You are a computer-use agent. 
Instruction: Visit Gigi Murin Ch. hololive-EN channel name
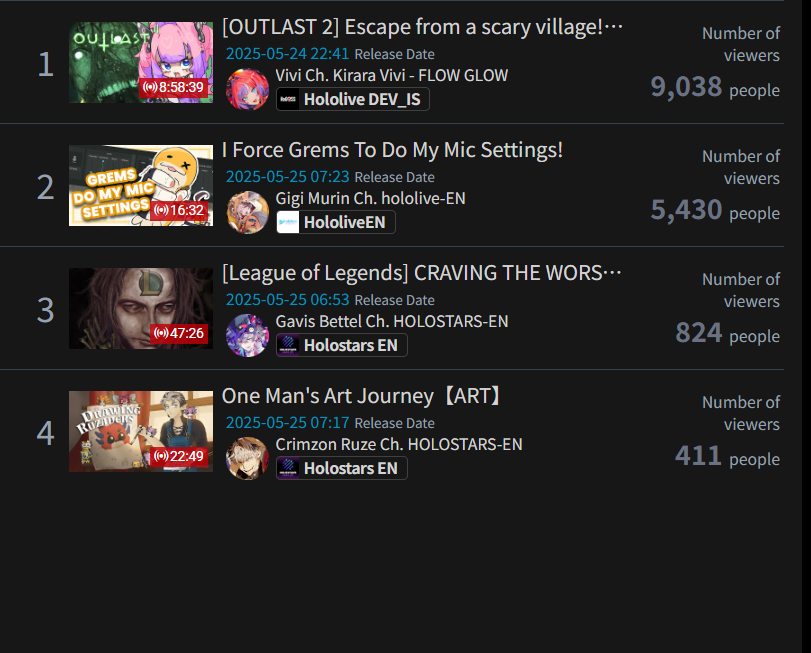pyautogui.click(x=370, y=199)
